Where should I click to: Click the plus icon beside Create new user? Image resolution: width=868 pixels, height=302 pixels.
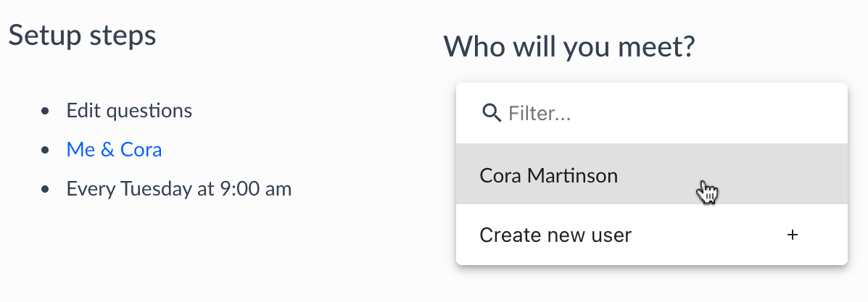pos(793,235)
